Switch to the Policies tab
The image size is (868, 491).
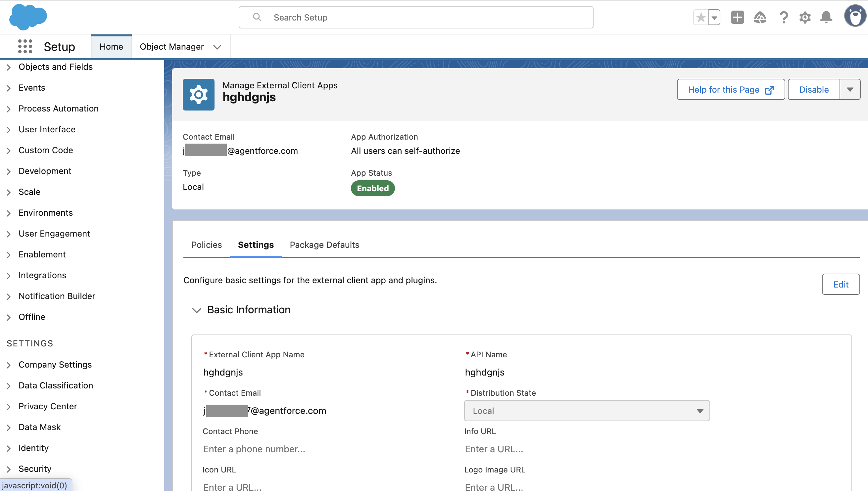point(207,245)
